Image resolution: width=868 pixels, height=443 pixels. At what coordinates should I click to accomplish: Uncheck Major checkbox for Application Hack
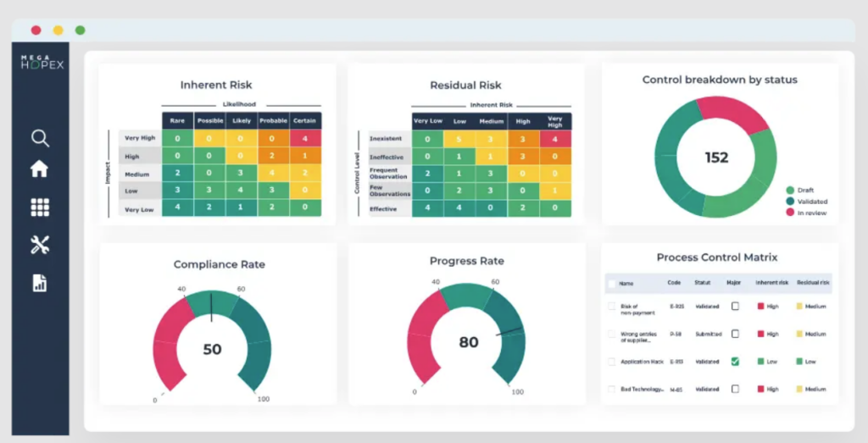[735, 361]
